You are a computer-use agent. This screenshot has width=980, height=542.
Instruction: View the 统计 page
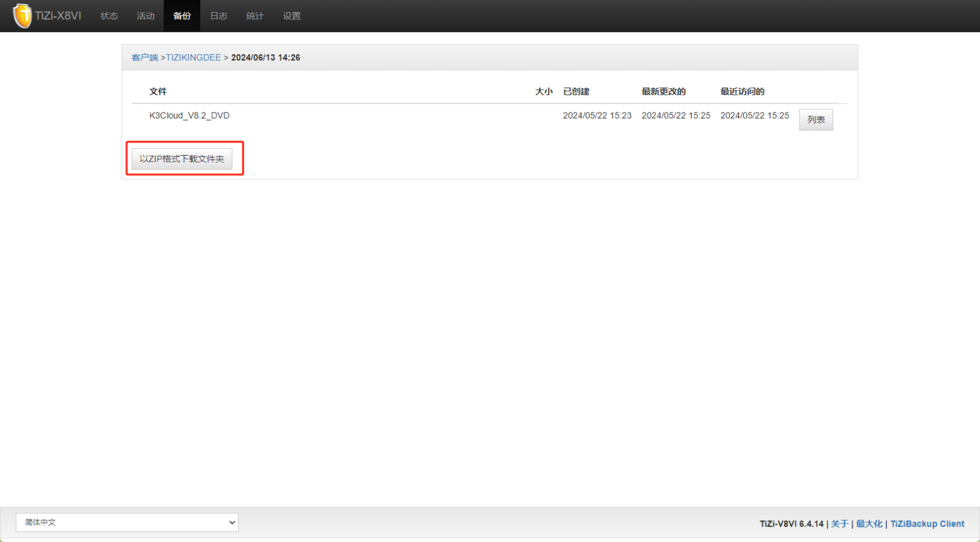tap(255, 16)
